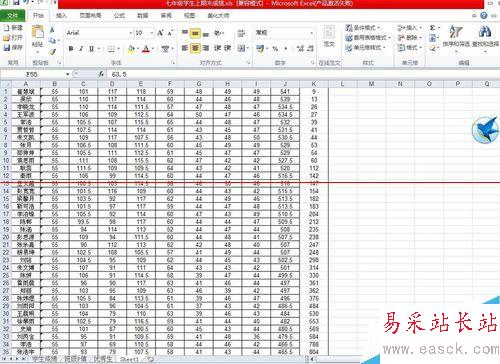Click Sort and Filter AZ icon
The image size is (500, 364).
point(455,32)
